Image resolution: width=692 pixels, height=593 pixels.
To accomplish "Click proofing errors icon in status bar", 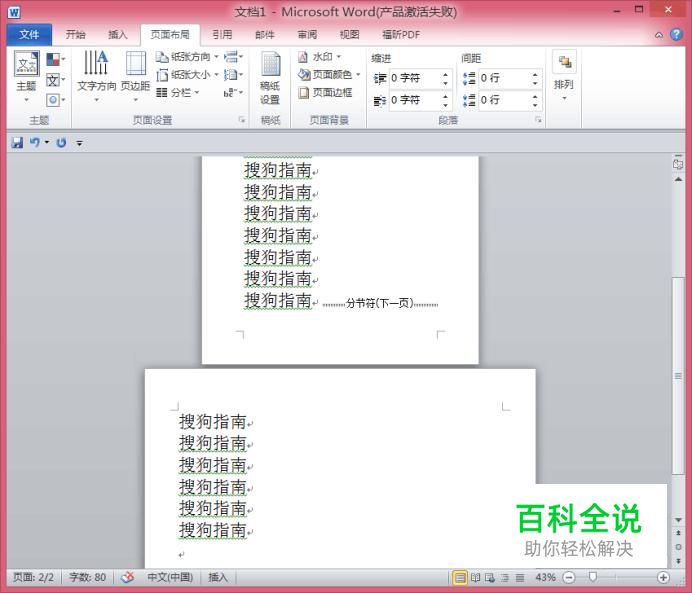I will tap(128, 577).
